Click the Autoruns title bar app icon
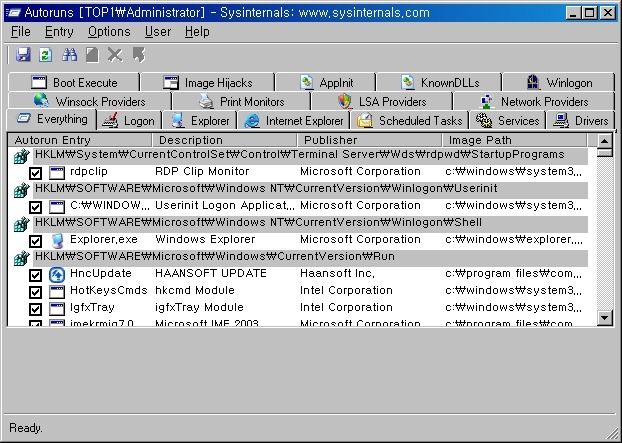This screenshot has height=443, width=622. pos(14,13)
